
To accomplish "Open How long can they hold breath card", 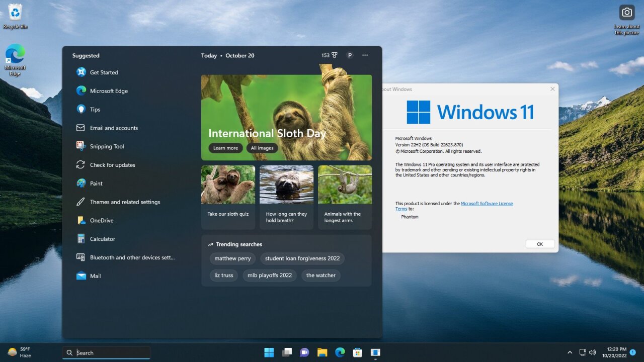I will (x=286, y=198).
